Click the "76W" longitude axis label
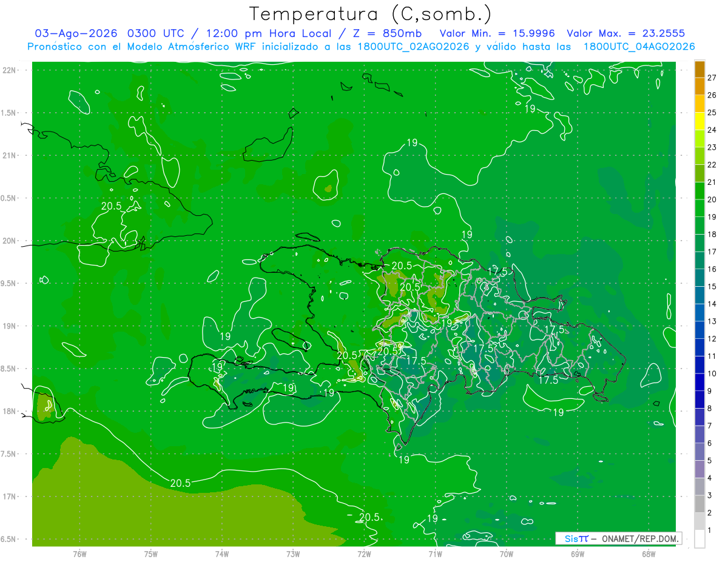The image size is (728, 562). 79,554
